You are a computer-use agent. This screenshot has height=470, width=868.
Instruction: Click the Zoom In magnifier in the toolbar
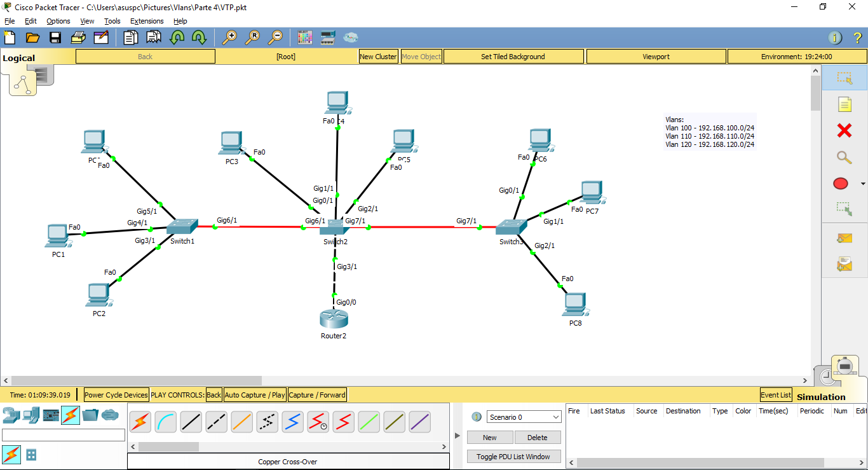pos(231,37)
